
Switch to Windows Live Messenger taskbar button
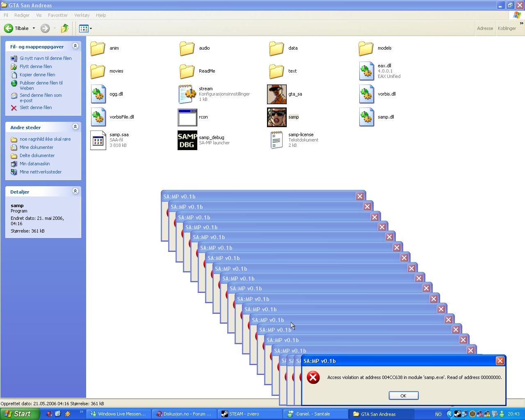click(x=119, y=414)
